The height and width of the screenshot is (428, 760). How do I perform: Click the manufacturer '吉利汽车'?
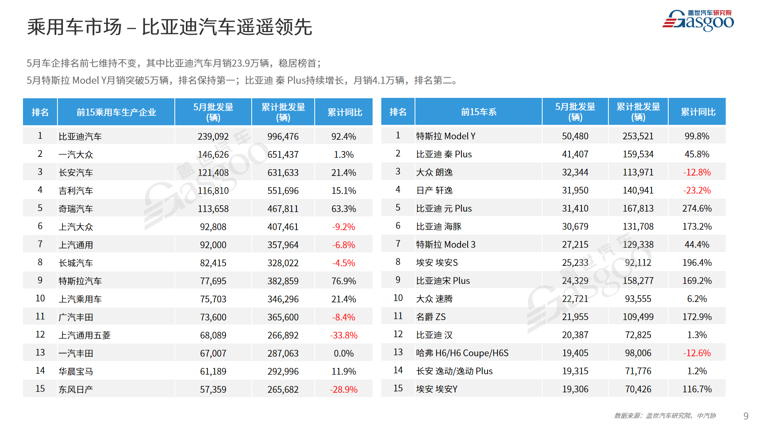[x=76, y=191]
